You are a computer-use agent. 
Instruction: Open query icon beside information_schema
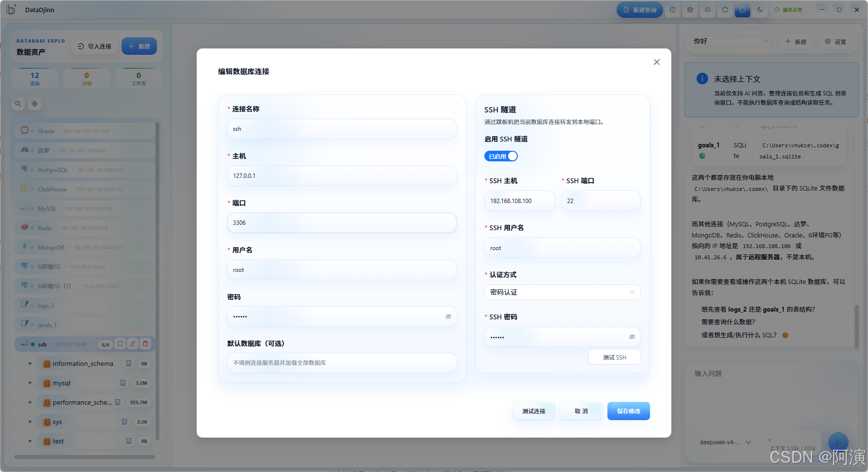[129, 363]
